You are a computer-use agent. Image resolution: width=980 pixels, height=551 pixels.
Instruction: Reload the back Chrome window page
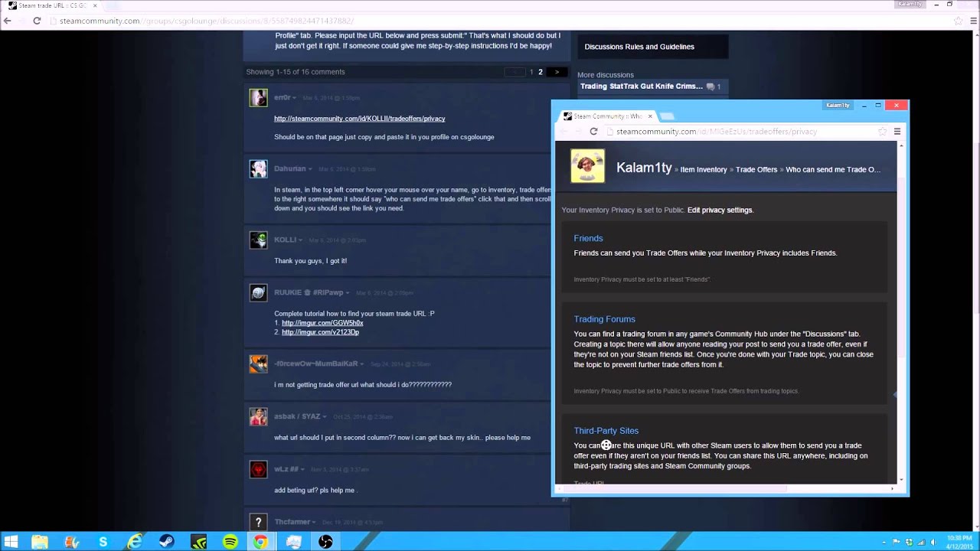click(x=37, y=21)
